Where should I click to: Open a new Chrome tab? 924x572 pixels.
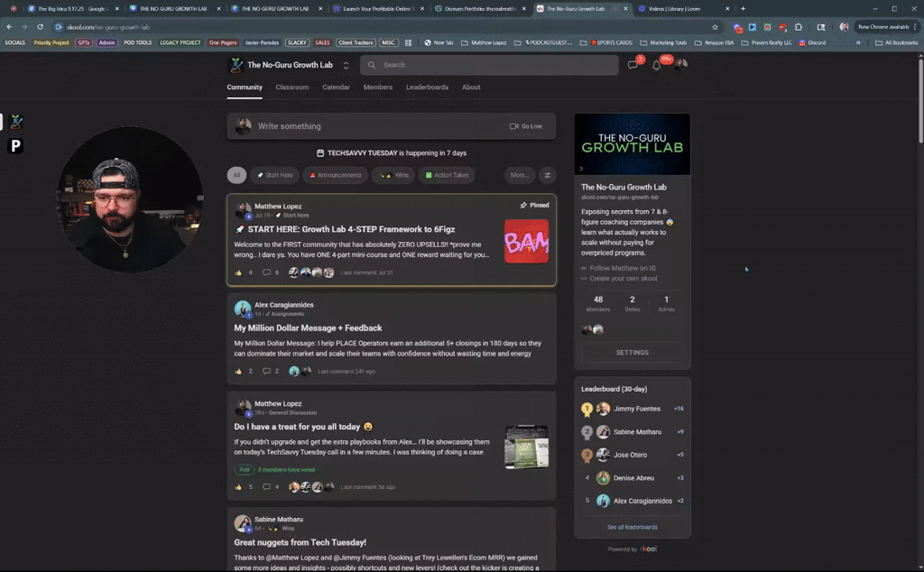(743, 9)
